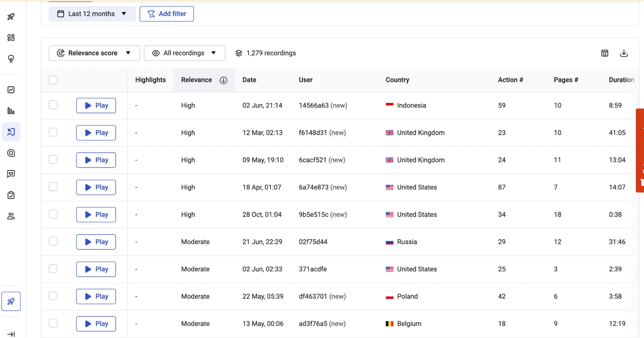Image resolution: width=644 pixels, height=338 pixels.
Task: Check the f6148d31 recording row checkbox
Action: [53, 132]
